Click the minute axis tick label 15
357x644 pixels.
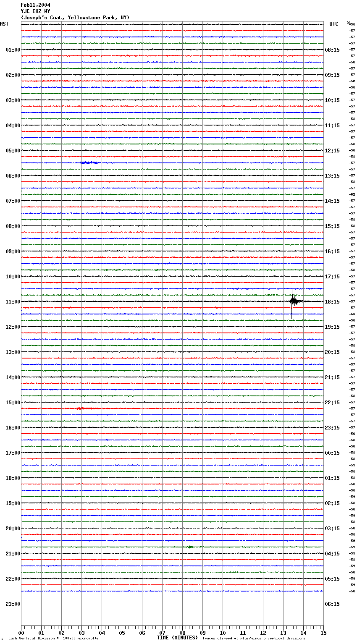click(x=323, y=633)
